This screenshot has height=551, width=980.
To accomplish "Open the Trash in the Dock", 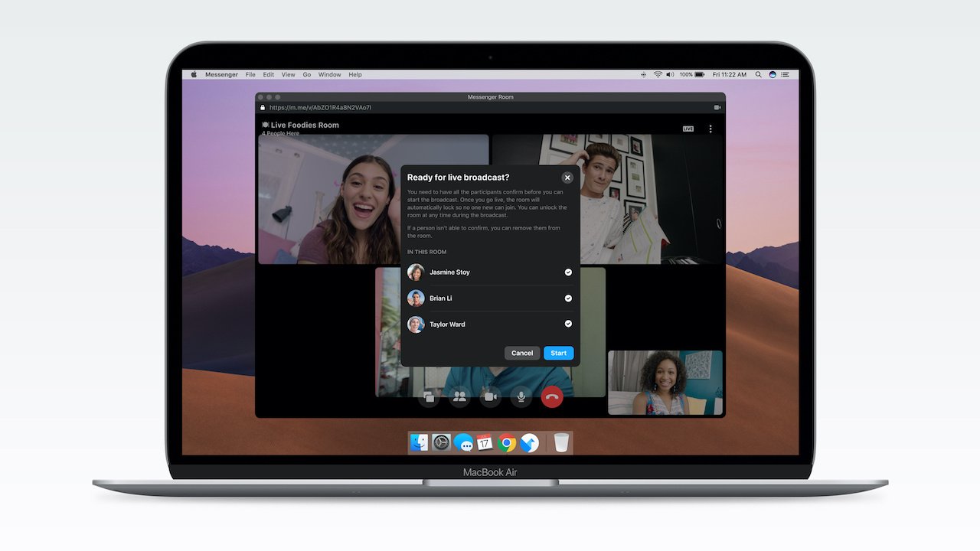I will coord(561,442).
